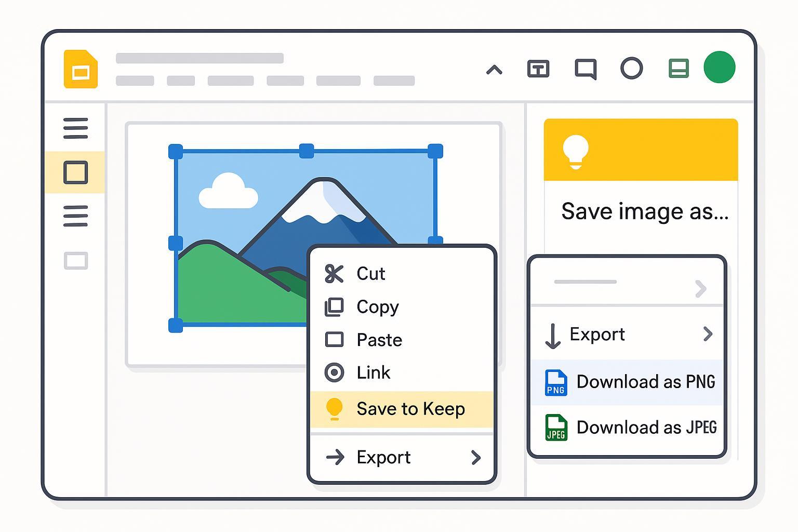Image resolution: width=798 pixels, height=532 pixels.
Task: Click the text box icon in the top toolbar
Action: coord(538,69)
